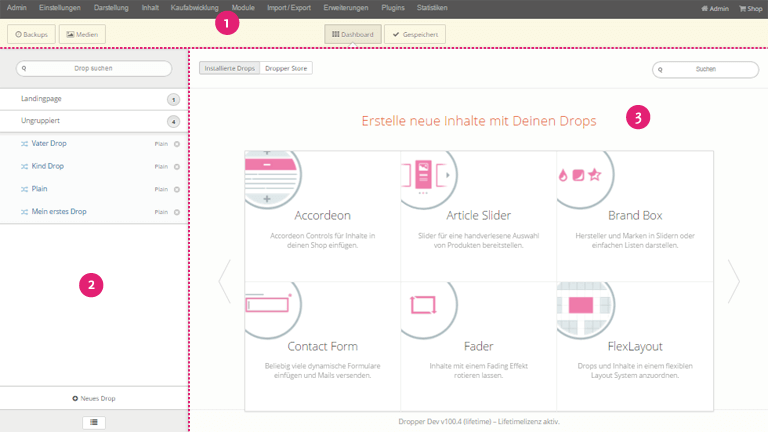This screenshot has height=432, width=768.
Task: Show next drops with right carousel arrow
Action: [x=734, y=282]
